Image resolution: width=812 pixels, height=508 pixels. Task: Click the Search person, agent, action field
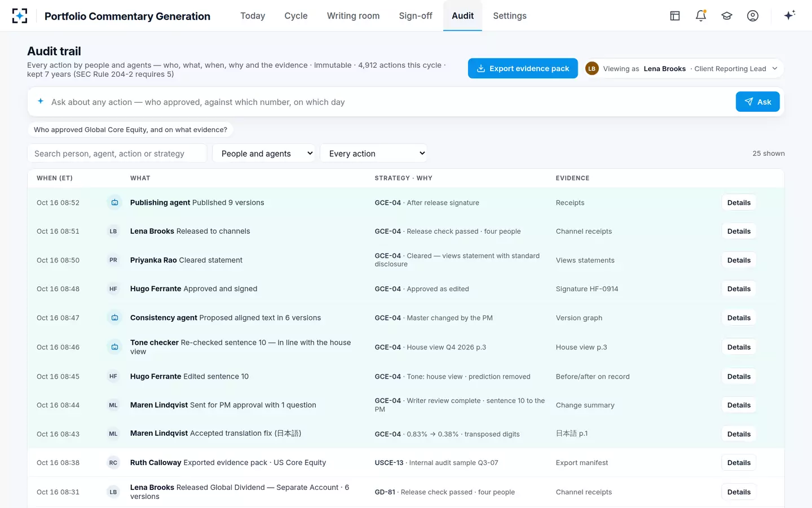(x=117, y=154)
